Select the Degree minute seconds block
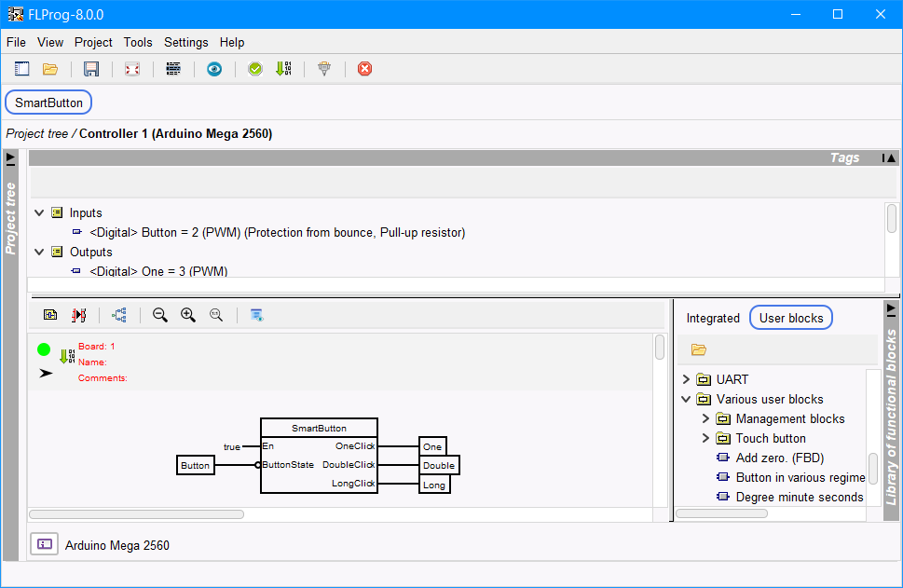The image size is (903, 588). (x=800, y=497)
